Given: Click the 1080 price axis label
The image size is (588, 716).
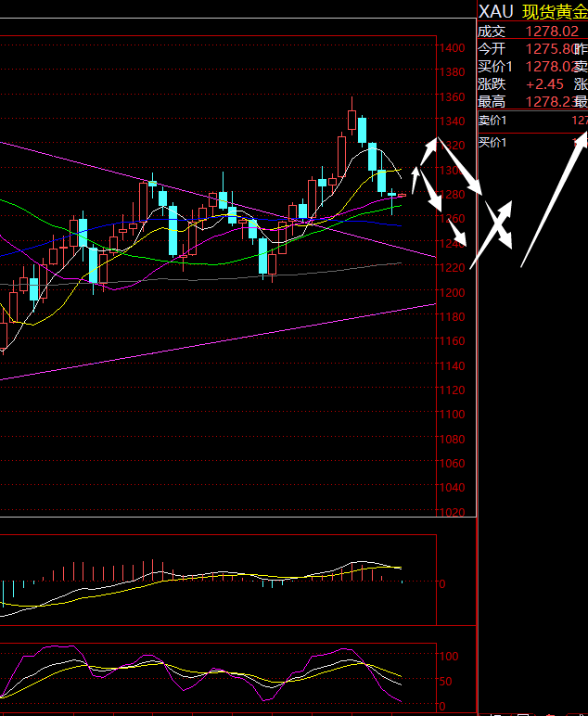Looking at the screenshot, I should 452,439.
